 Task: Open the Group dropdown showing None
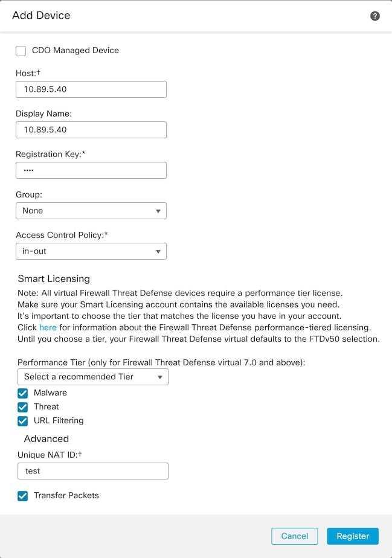tap(91, 210)
